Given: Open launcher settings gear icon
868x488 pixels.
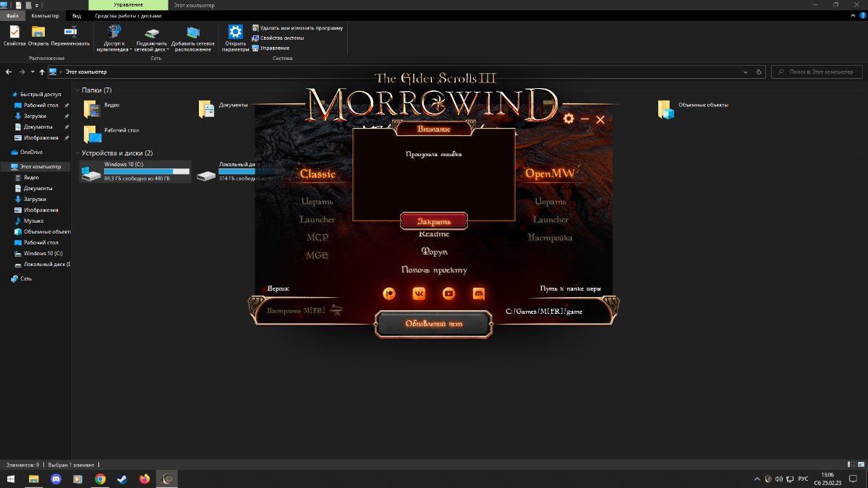Looking at the screenshot, I should (x=569, y=119).
